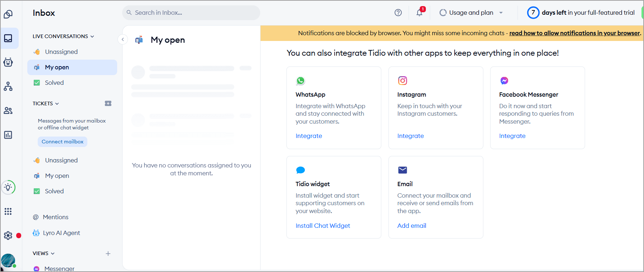
Task: Click the Lyro AI Agent bot icon
Action: 36,233
